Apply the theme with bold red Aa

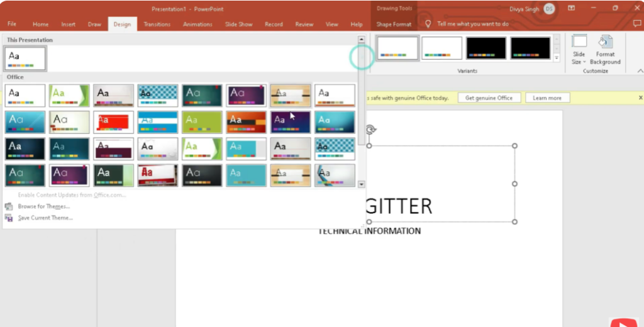point(158,175)
